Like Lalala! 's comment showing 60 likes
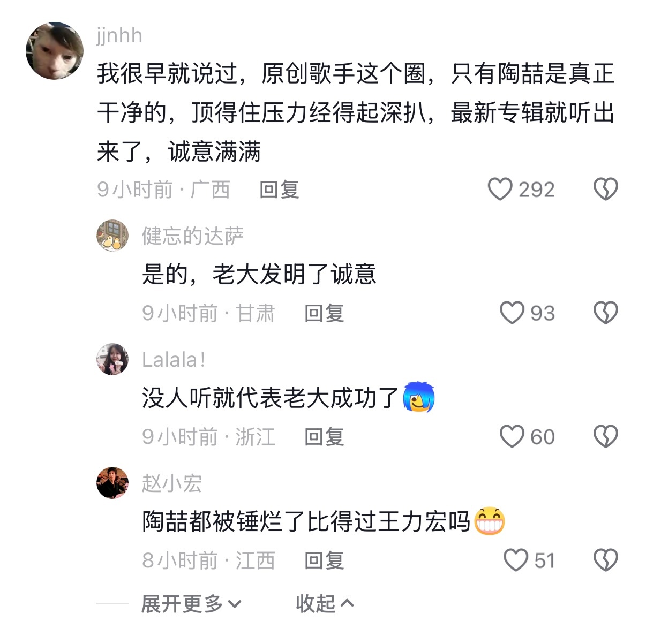Image resolution: width=646 pixels, height=644 pixels. point(514,436)
